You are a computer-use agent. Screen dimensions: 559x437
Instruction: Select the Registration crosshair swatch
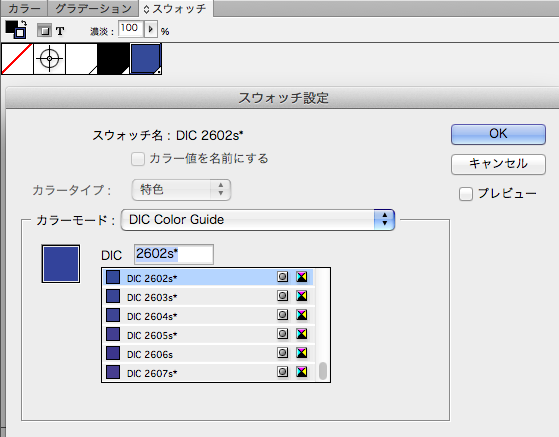[x=50, y=59]
